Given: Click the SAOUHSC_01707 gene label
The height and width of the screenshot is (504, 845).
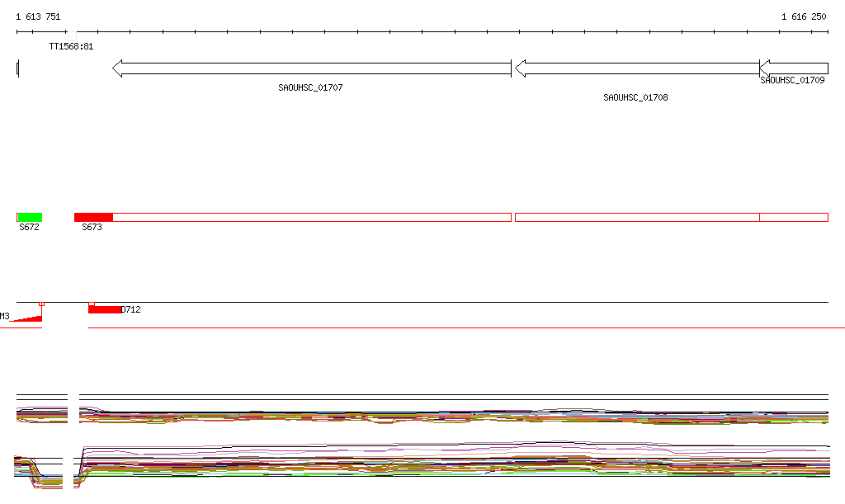Looking at the screenshot, I should (x=310, y=87).
